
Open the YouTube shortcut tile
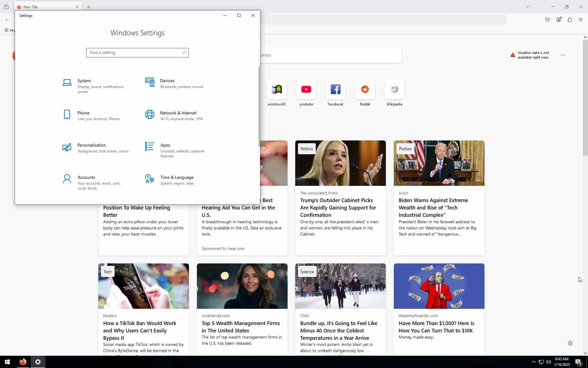click(306, 90)
